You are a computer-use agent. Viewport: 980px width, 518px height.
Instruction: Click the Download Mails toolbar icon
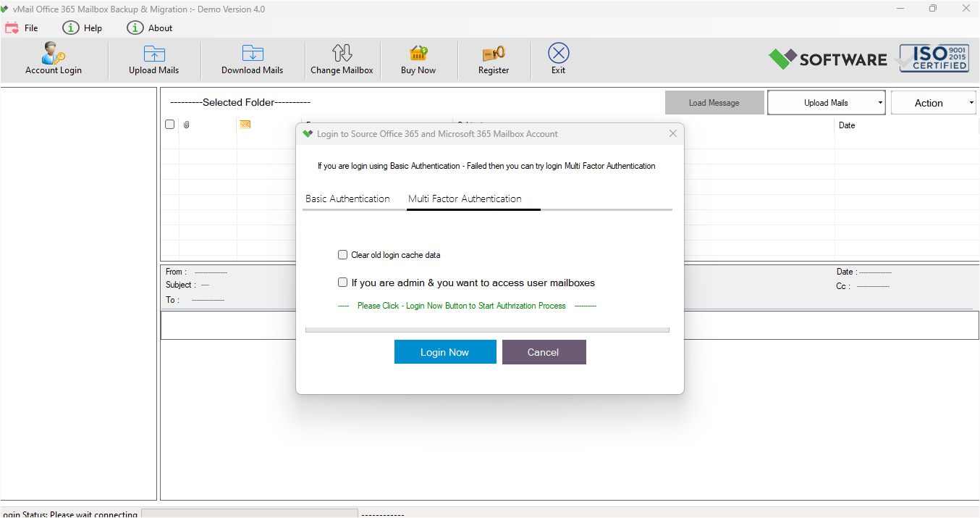[253, 54]
